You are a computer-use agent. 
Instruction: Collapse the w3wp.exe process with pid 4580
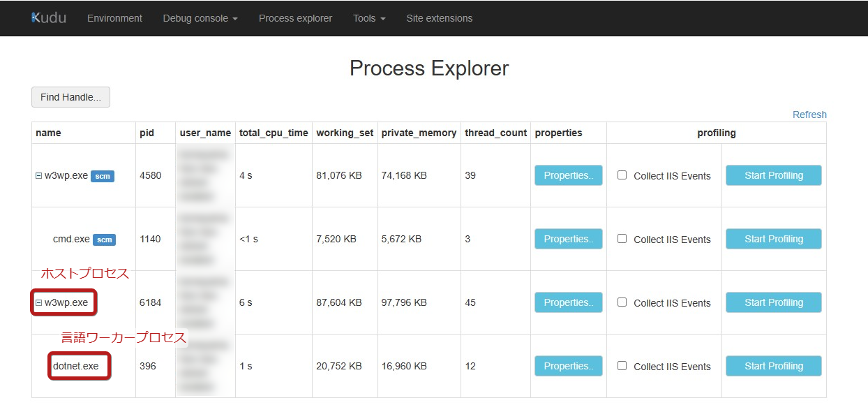(x=39, y=176)
